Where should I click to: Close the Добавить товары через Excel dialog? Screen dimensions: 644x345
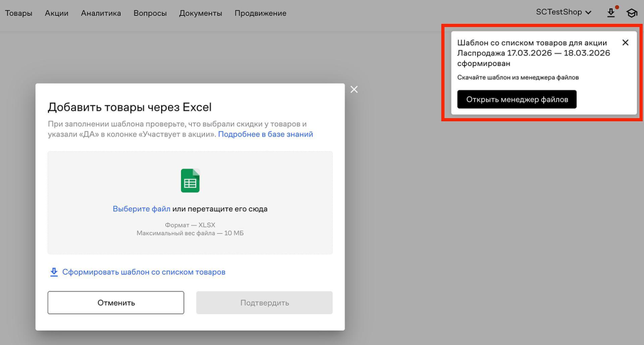click(354, 89)
